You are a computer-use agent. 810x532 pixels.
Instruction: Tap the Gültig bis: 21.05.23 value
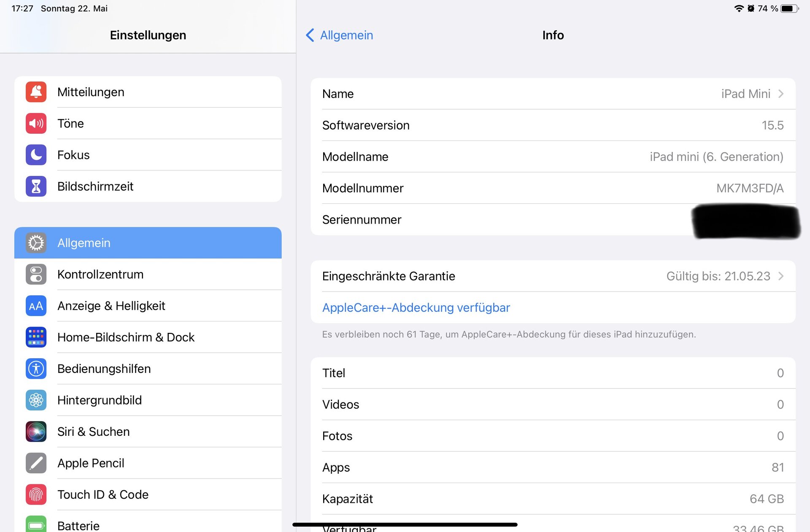718,276
